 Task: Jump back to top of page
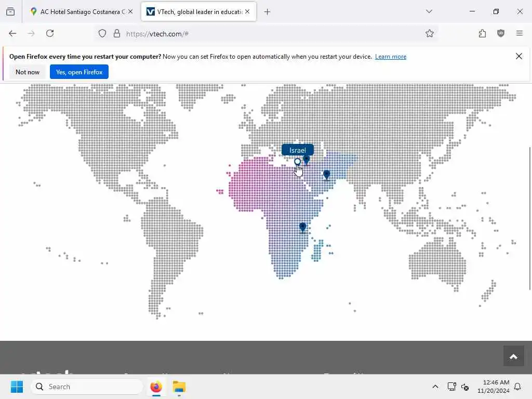pos(513,356)
